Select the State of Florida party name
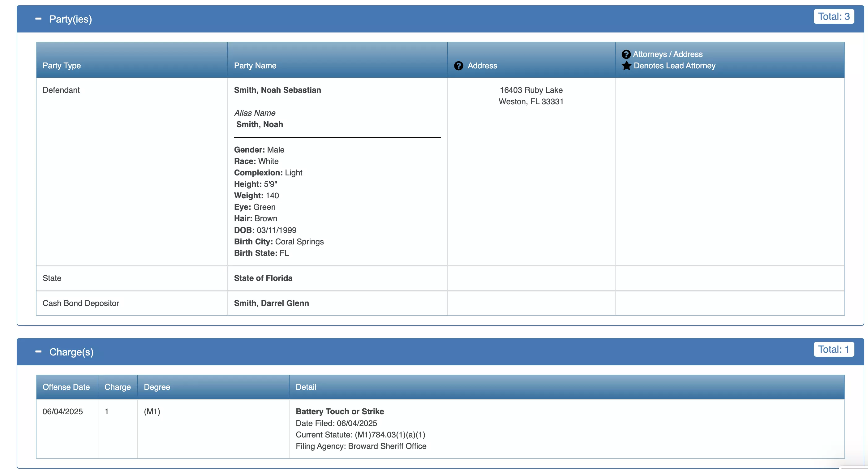 coord(263,278)
